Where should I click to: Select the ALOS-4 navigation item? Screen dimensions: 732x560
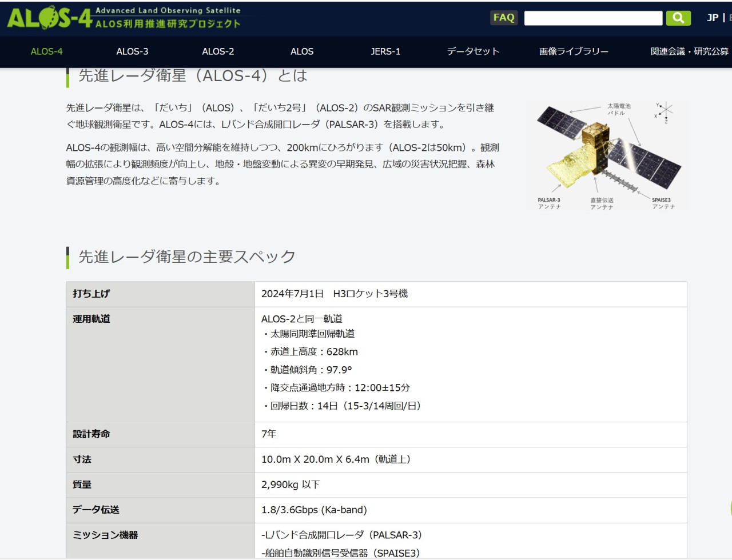46,51
